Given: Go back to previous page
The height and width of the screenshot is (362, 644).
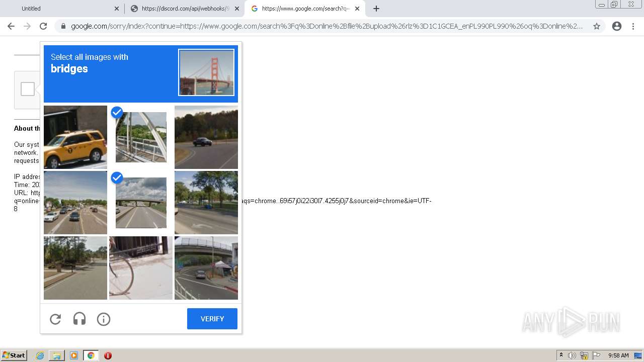Looking at the screenshot, I should coord(11,26).
